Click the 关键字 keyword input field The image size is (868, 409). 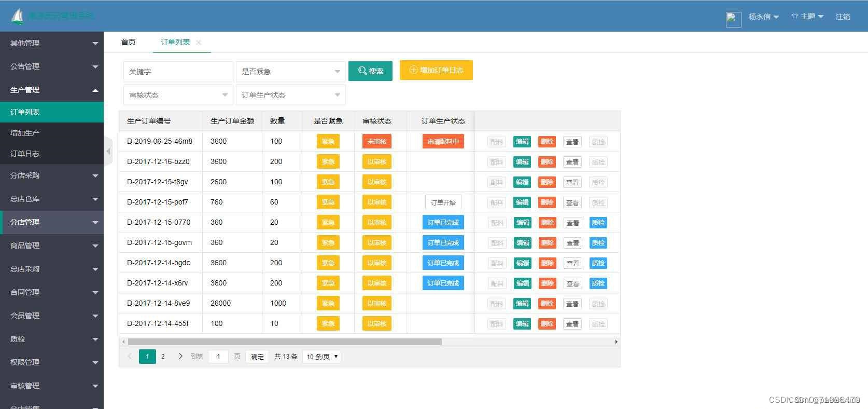(178, 72)
